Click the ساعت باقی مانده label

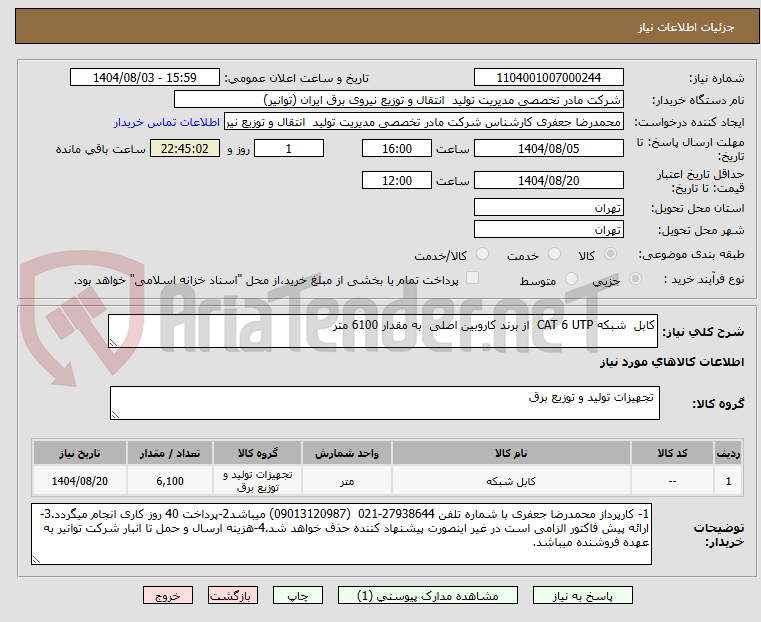(100, 149)
